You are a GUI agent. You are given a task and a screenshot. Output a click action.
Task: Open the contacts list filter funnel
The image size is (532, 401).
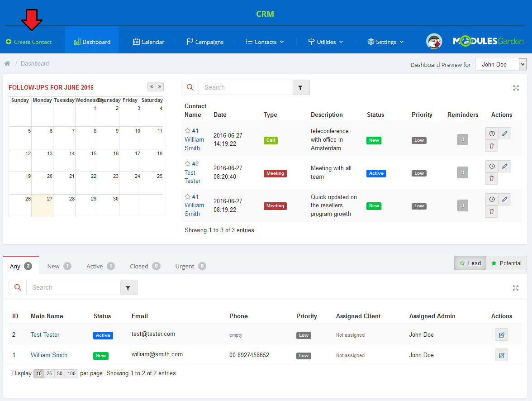tap(128, 287)
